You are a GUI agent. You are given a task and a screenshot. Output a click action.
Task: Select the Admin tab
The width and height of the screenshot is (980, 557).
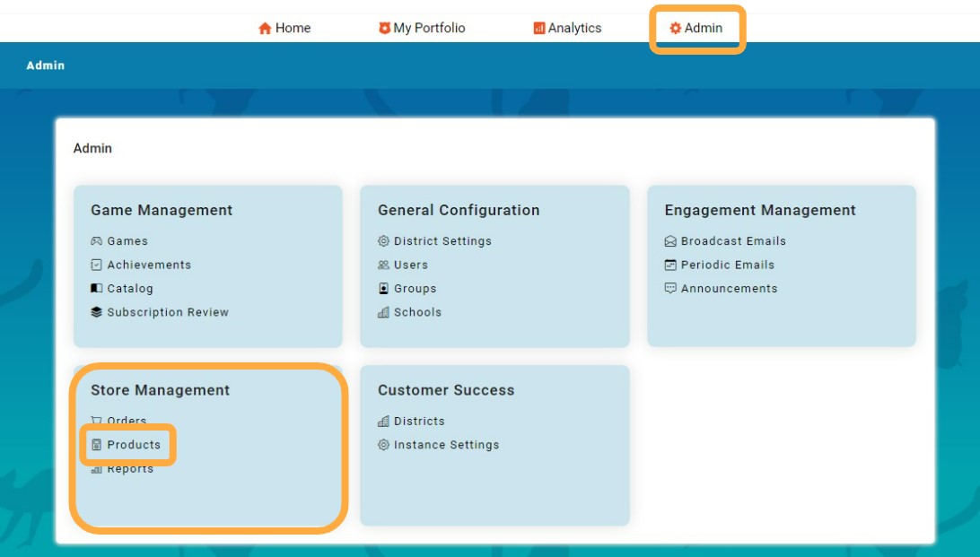coord(696,28)
